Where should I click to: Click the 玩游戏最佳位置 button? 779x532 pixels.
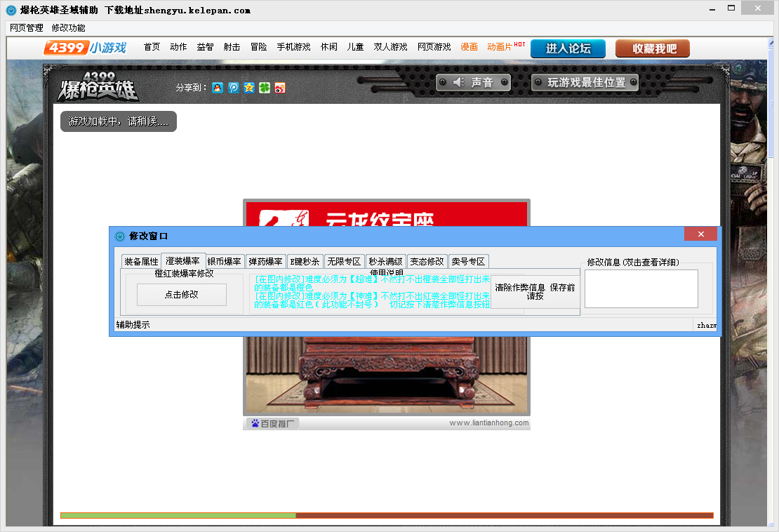(x=585, y=82)
